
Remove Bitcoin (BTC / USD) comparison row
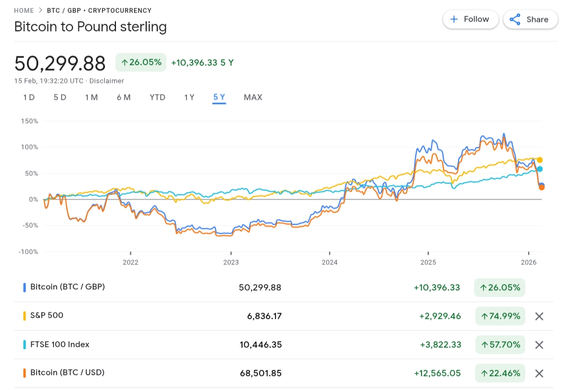[x=539, y=373]
